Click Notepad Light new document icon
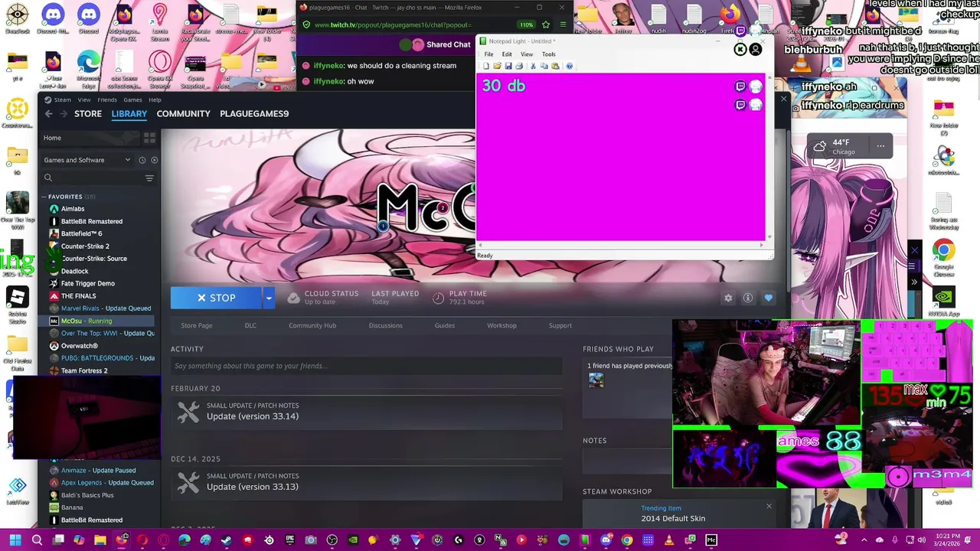The image size is (980, 551). [485, 67]
